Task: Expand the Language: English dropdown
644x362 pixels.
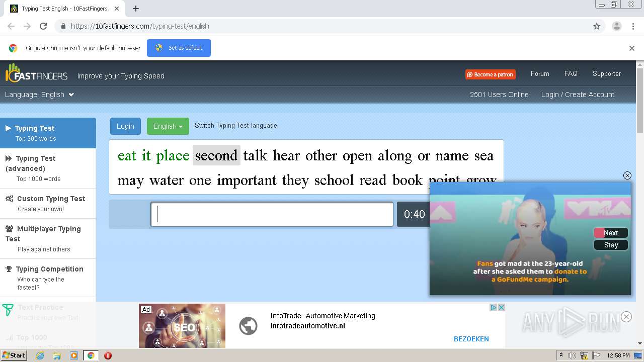Action: click(x=40, y=95)
